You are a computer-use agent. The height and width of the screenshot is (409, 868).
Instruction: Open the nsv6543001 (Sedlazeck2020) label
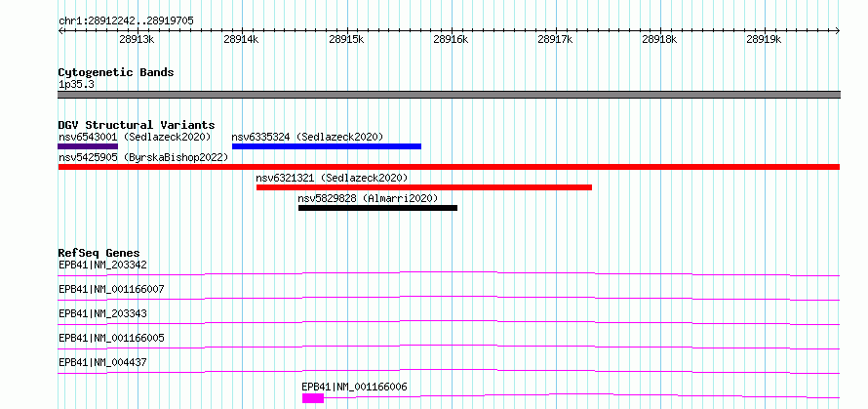point(135,137)
